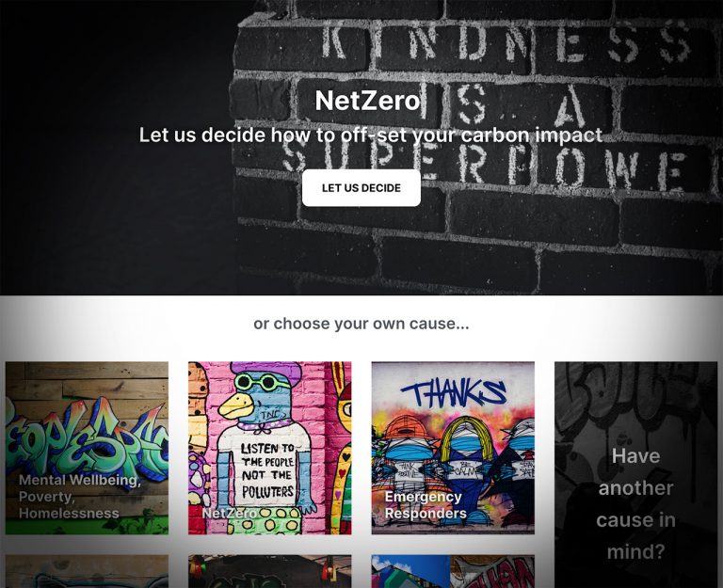
Task: Click the blue THANKS graffiti artwork
Action: coord(453,392)
